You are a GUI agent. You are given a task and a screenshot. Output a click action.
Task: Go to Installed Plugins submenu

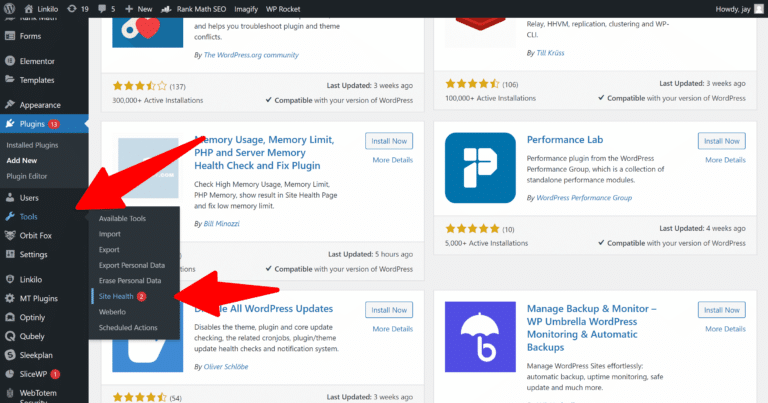click(x=32, y=145)
